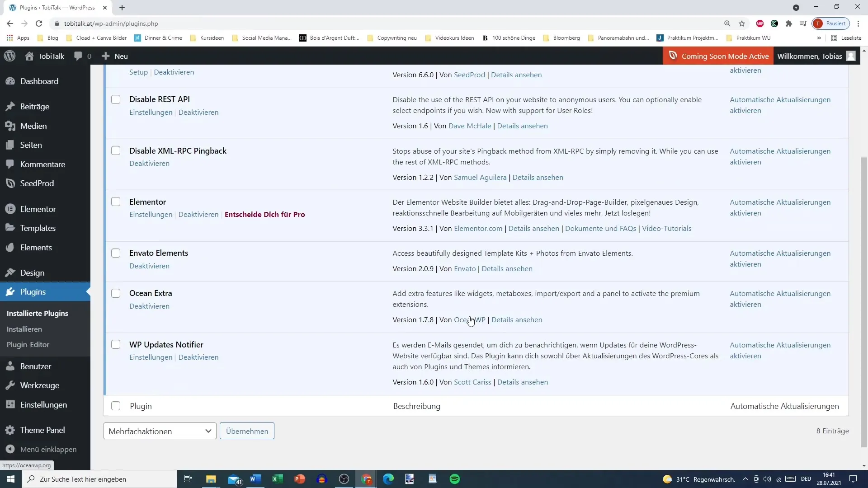The image size is (868, 488).
Task: Click Menü einklappen to collapse sidebar
Action: point(48,449)
